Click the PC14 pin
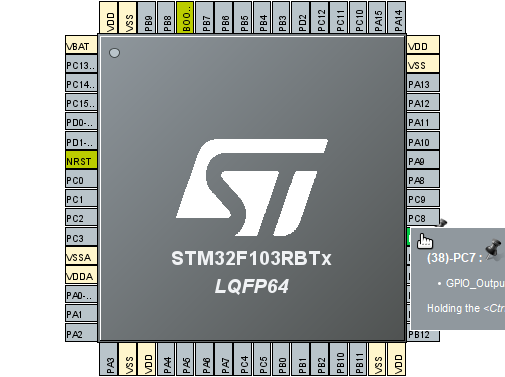This screenshot has width=505, height=377. 81,83
